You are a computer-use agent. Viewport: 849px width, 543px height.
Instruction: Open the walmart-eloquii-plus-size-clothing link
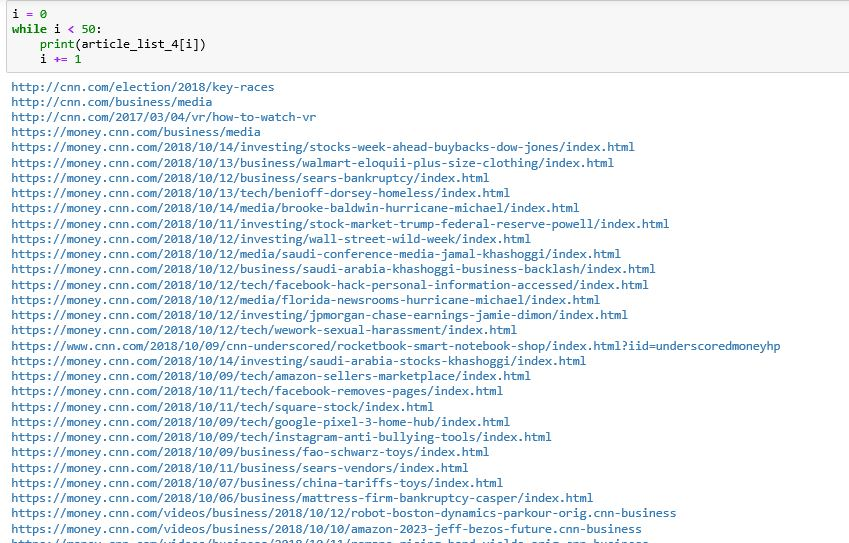312,163
